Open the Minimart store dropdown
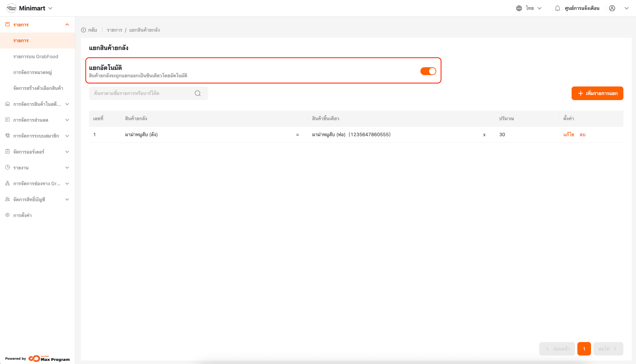 click(50, 8)
